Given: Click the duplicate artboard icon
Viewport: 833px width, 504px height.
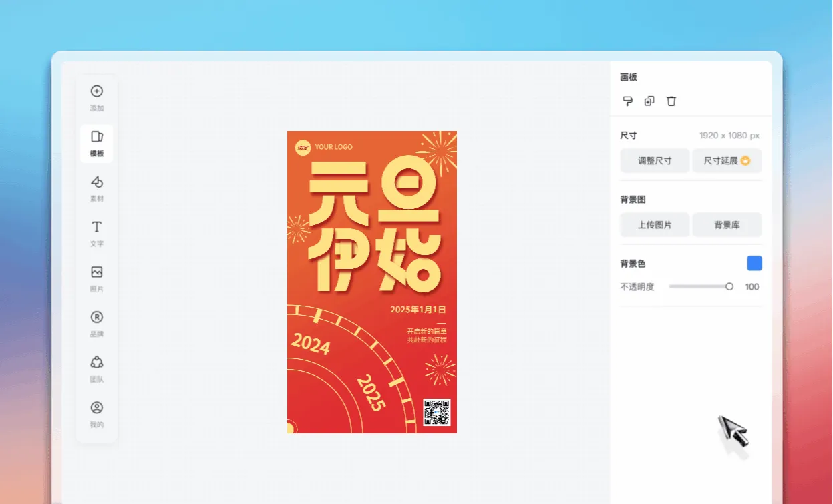Looking at the screenshot, I should 649,101.
